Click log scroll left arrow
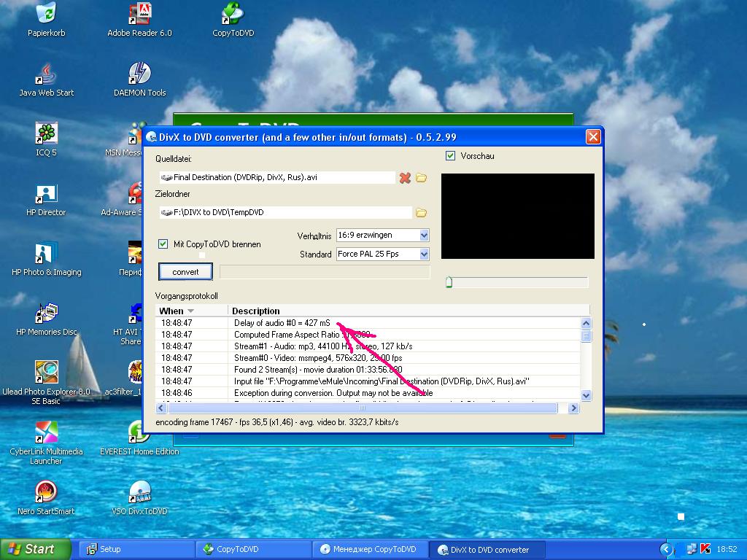This screenshot has width=747, height=560. click(x=161, y=408)
